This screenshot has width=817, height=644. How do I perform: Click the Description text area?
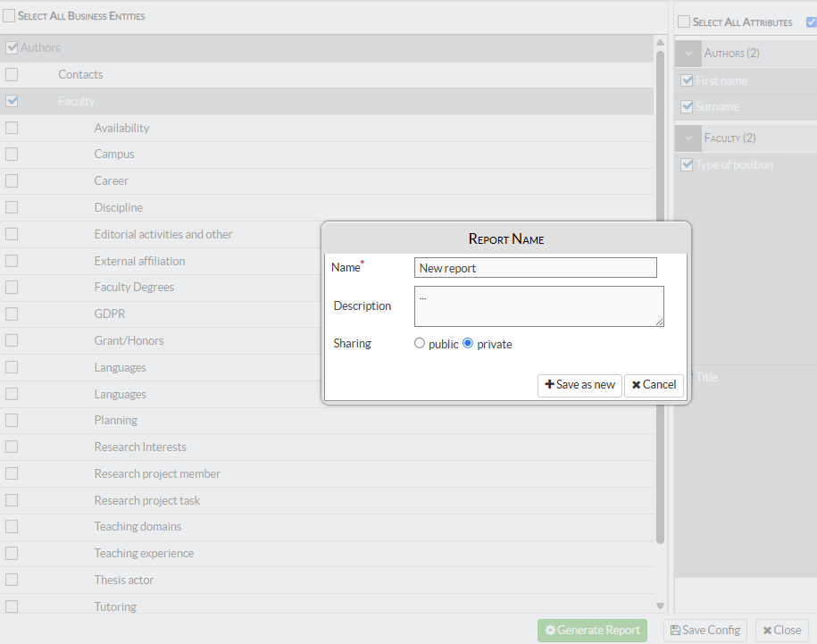click(538, 306)
